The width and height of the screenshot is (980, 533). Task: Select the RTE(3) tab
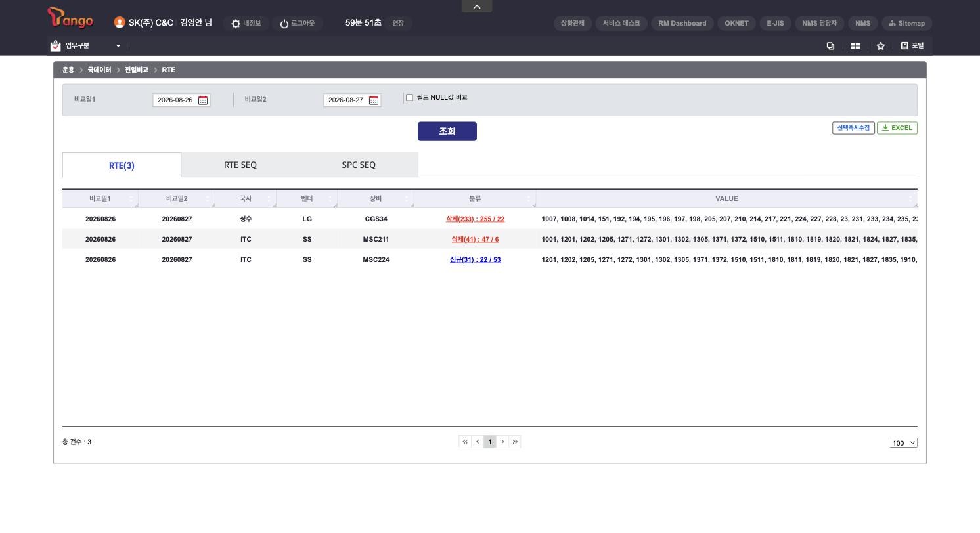(122, 165)
